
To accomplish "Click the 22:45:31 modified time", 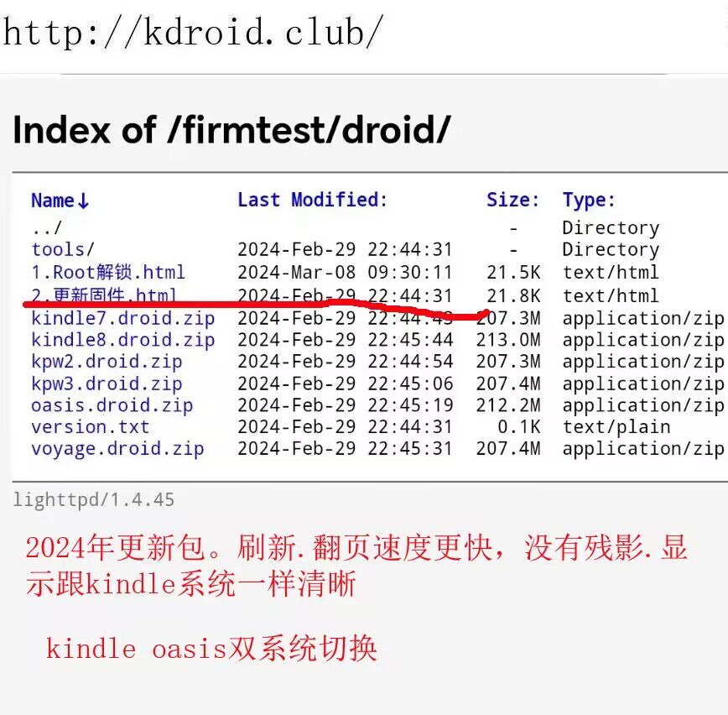I will click(410, 449).
